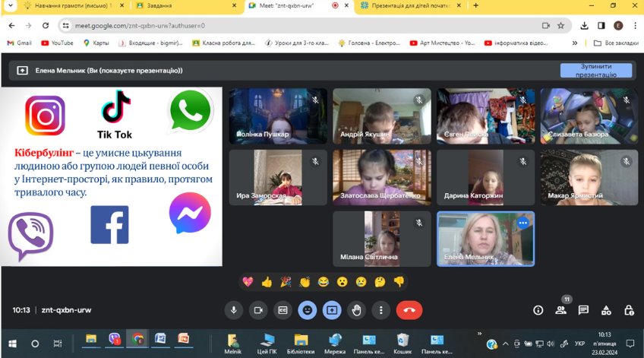Select Макар Ярмистий video tile

(x=589, y=177)
